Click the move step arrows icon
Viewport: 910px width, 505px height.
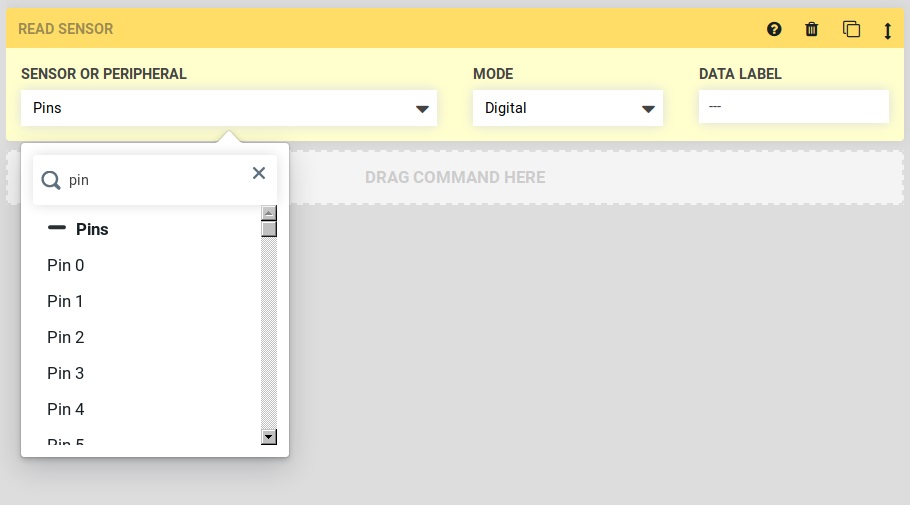pos(887,30)
